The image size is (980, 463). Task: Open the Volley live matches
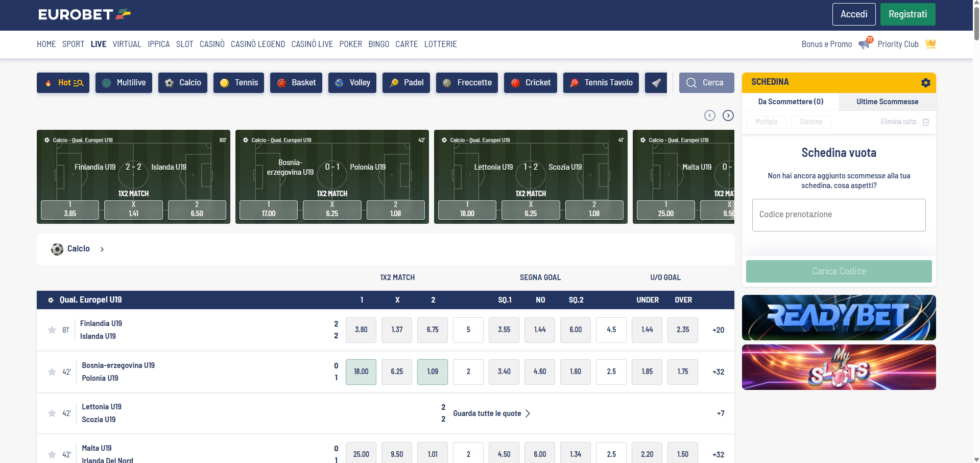[x=352, y=82]
